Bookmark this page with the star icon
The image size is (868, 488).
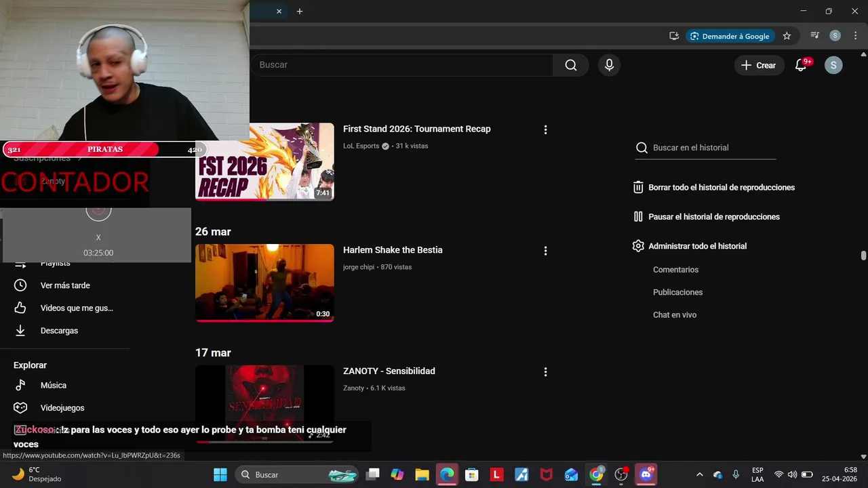pos(787,36)
